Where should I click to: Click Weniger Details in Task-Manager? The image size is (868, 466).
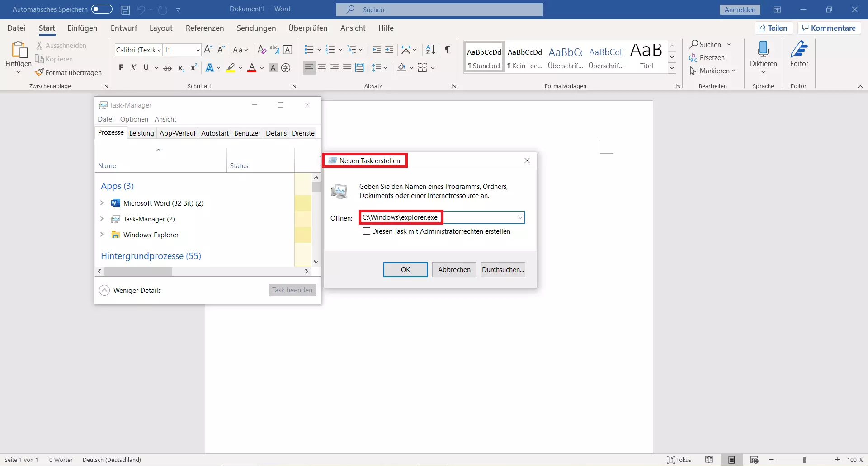130,290
